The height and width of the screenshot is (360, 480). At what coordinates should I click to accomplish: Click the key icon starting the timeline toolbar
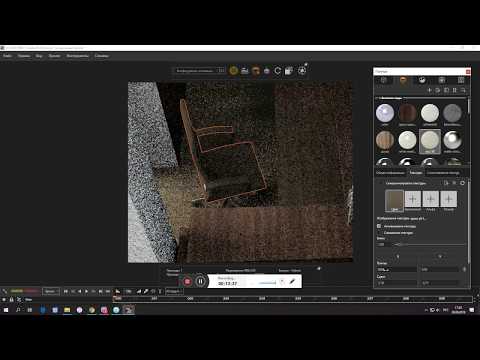[5, 291]
